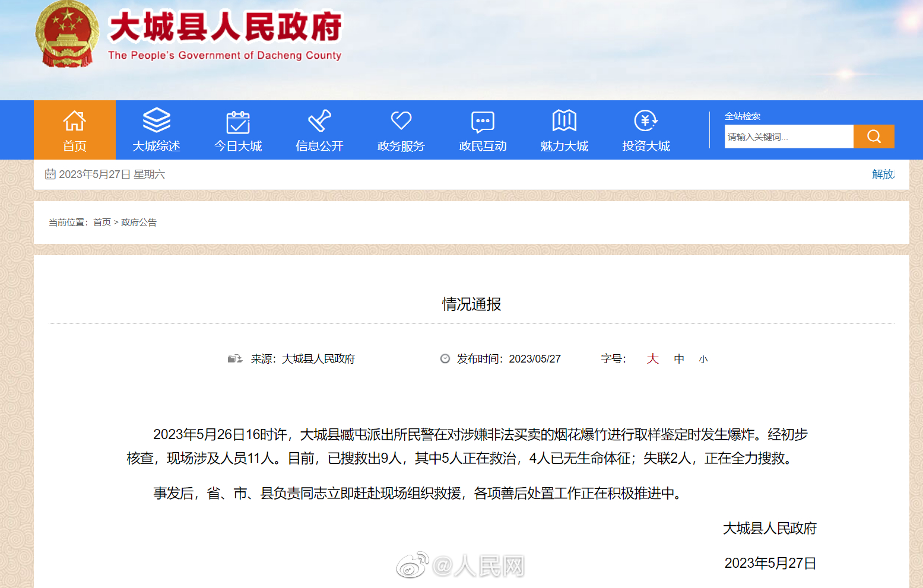Click the 解放 scrolling link
This screenshot has height=588, width=923.
(883, 174)
